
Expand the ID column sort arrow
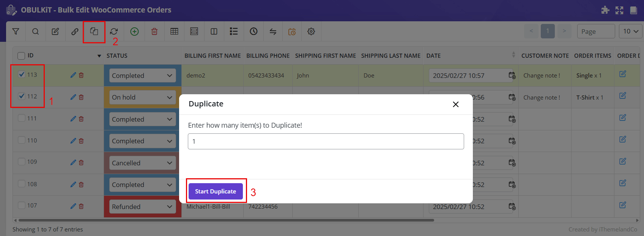99,56
